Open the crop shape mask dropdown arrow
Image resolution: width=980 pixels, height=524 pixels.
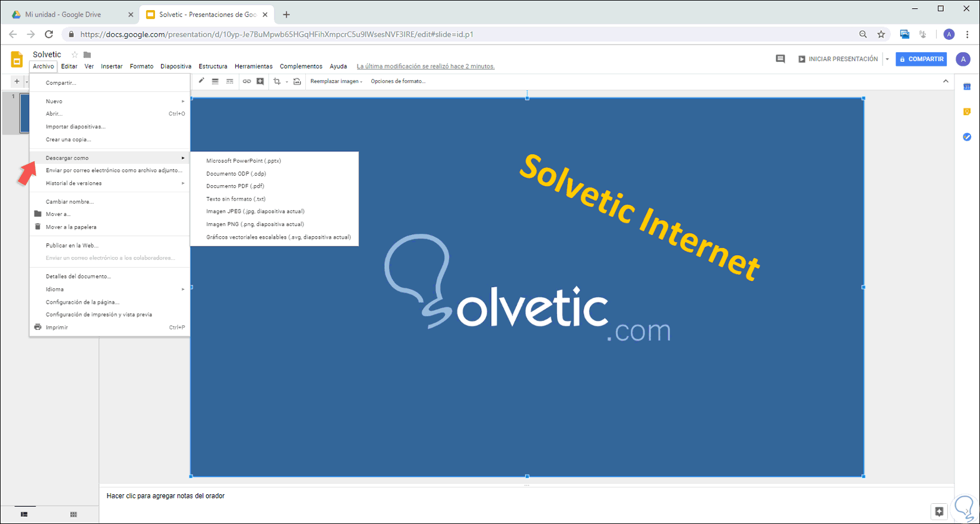point(287,81)
